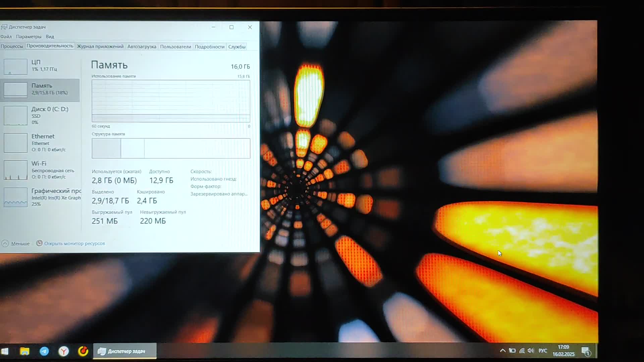Open File Explorer from taskbar
Image resolution: width=644 pixels, height=362 pixels.
pyautogui.click(x=24, y=351)
